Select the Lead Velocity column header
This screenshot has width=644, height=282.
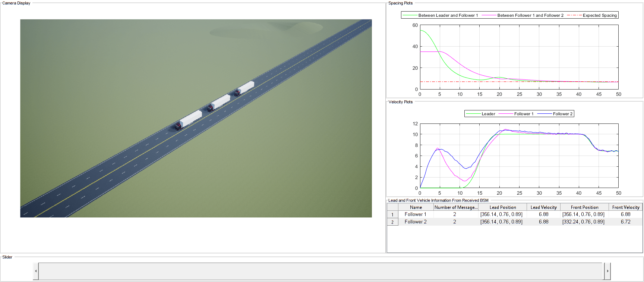coord(544,207)
